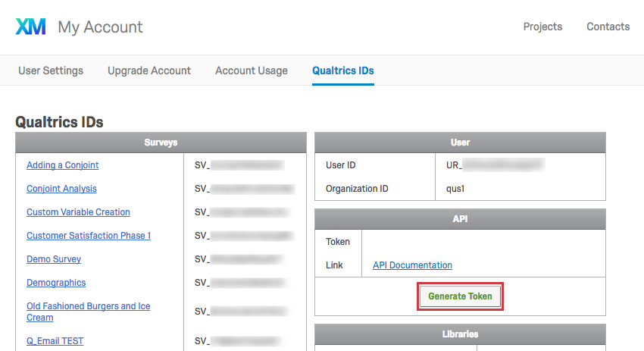The image size is (644, 351).
Task: Click the API table header
Action: click(460, 219)
